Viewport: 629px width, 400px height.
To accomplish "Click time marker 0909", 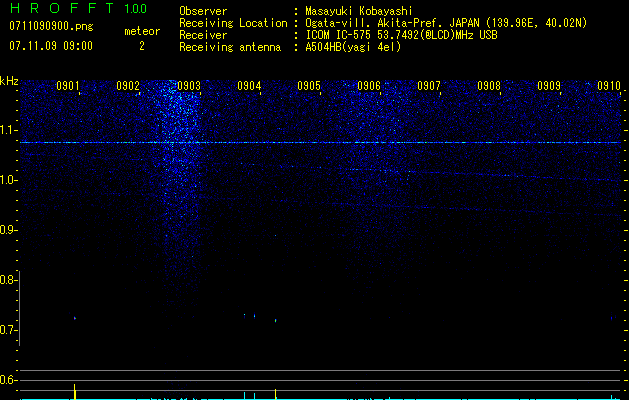I will (549, 86).
